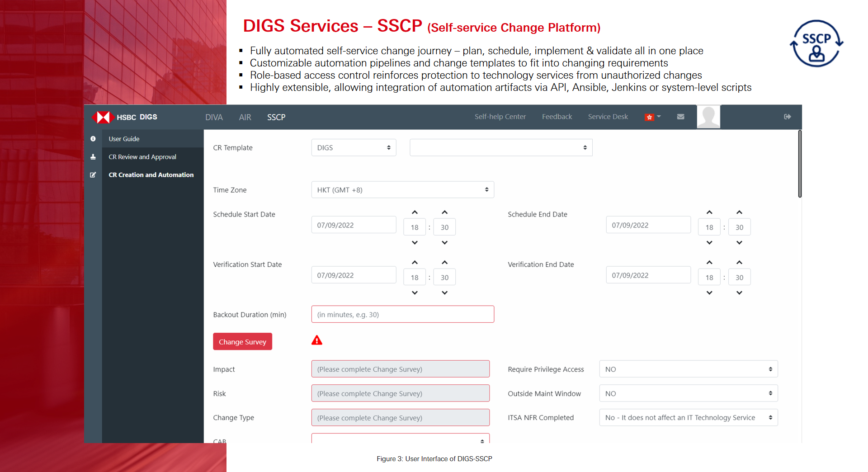868x472 pixels.
Task: Open the user profile avatar
Action: tap(708, 117)
